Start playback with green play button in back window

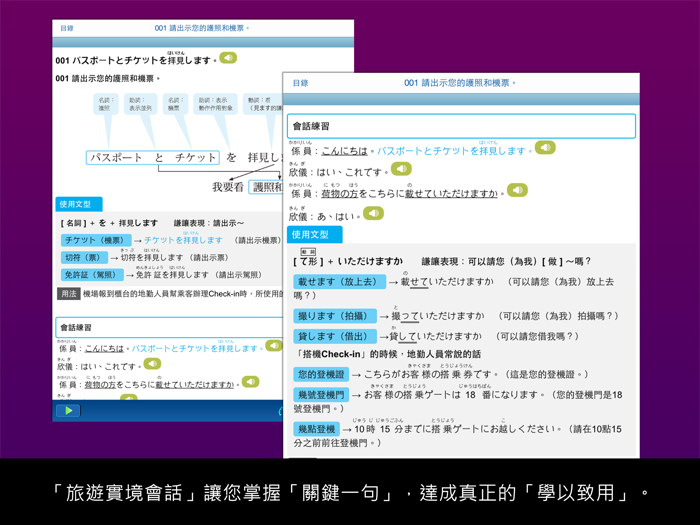coord(69,411)
